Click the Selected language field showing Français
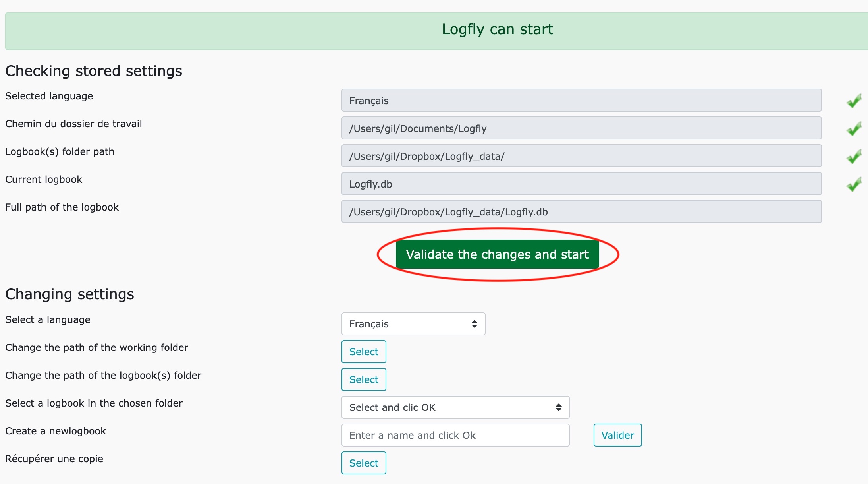This screenshot has height=484, width=868. pyautogui.click(x=581, y=100)
